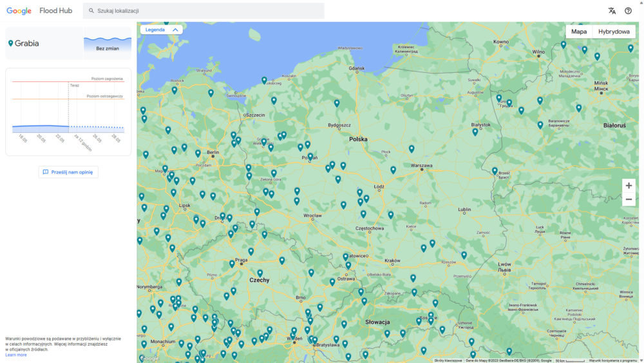Open the Learn more link
Viewport: 644px width, 363px height.
click(x=16, y=355)
